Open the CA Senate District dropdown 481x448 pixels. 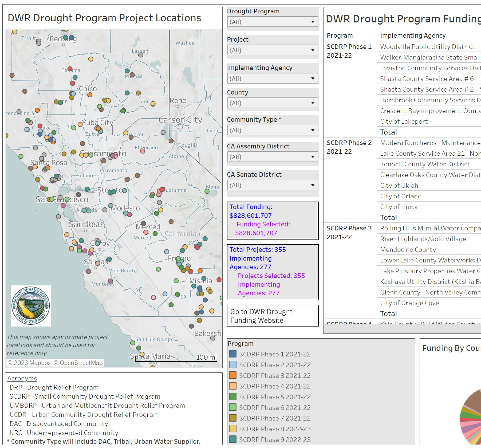coord(273,185)
